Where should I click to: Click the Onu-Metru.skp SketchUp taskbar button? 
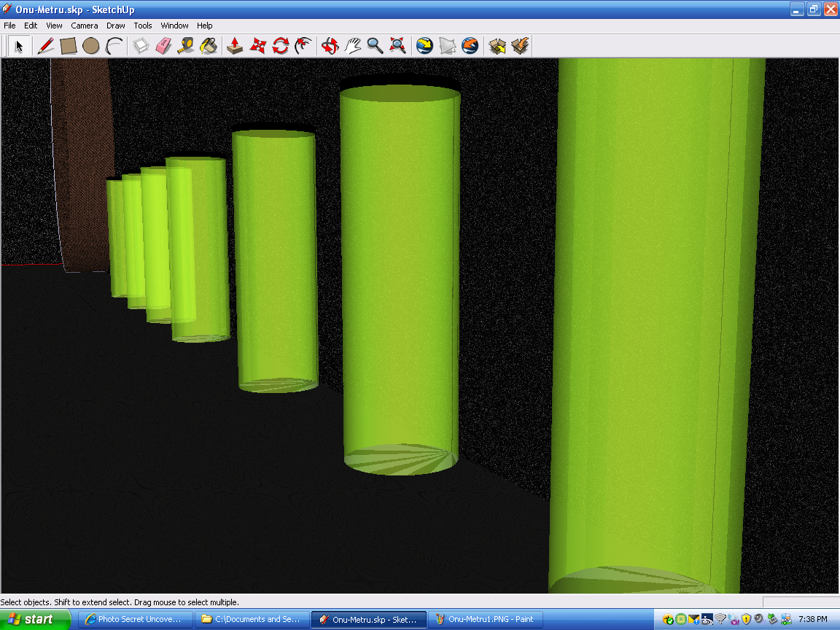tap(368, 619)
